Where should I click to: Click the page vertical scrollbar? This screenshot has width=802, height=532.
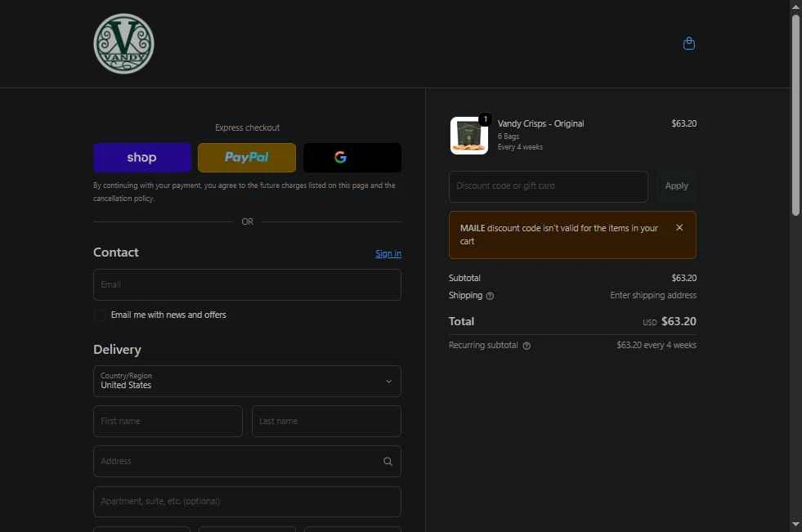(795, 115)
